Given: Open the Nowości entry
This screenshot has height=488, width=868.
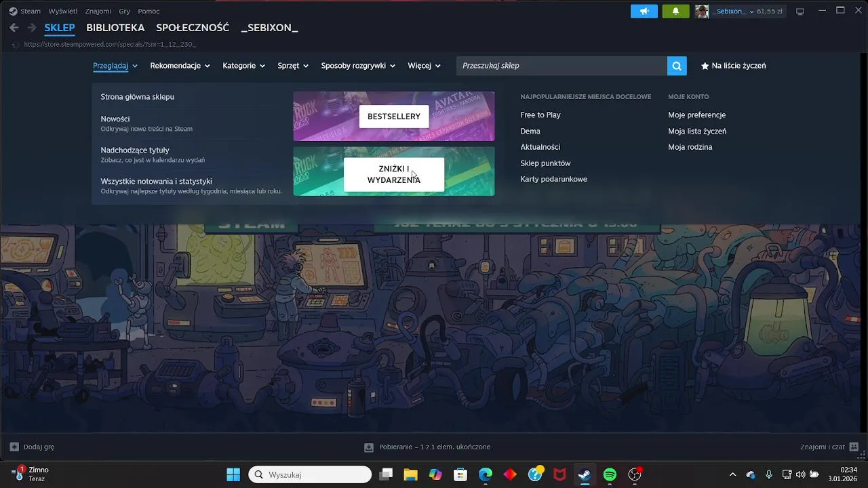Looking at the screenshot, I should click(146, 123).
